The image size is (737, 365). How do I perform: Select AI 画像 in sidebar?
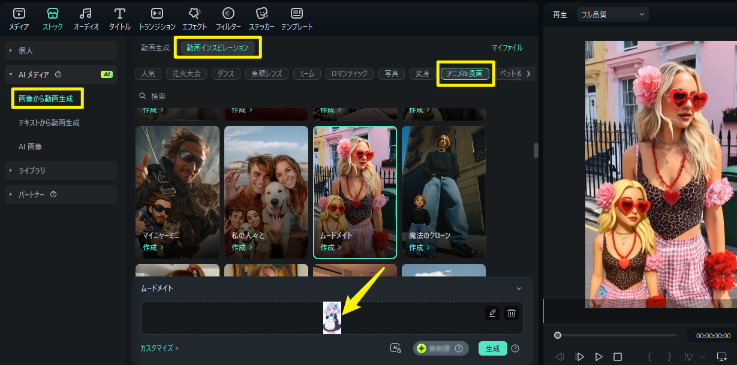(x=30, y=147)
